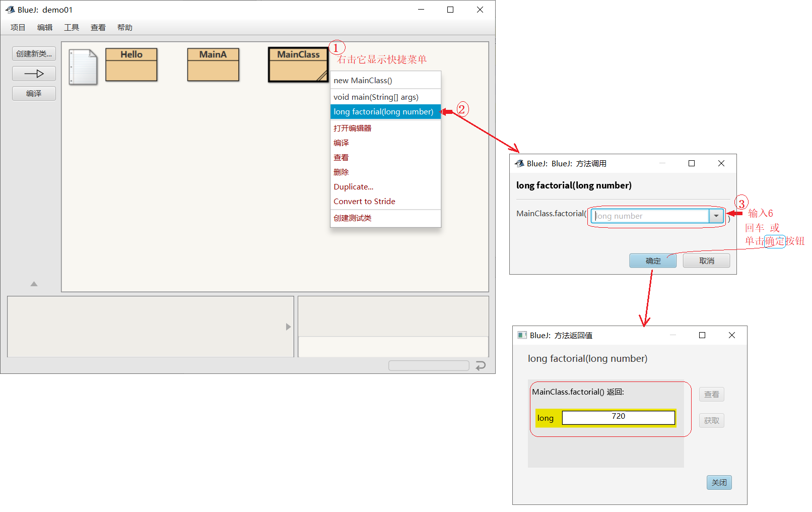This screenshot has height=512, width=812.
Task: Select the MainClass class box
Action: pyautogui.click(x=298, y=65)
